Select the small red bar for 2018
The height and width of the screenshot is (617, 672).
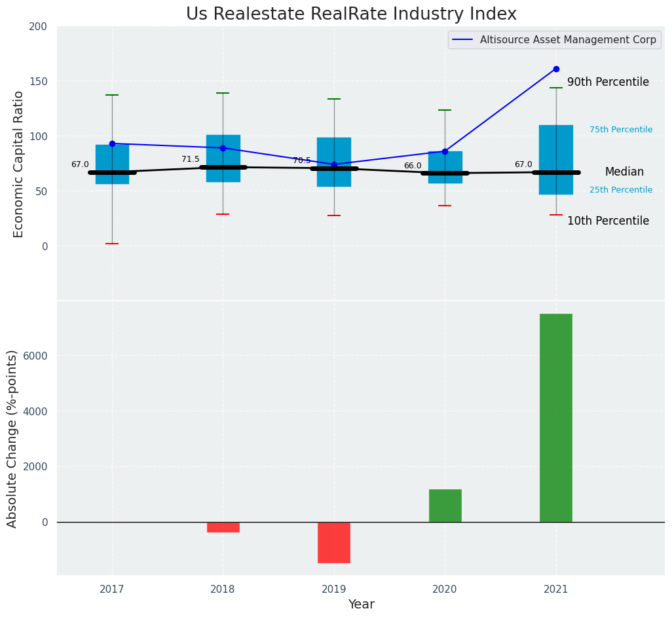(x=223, y=527)
